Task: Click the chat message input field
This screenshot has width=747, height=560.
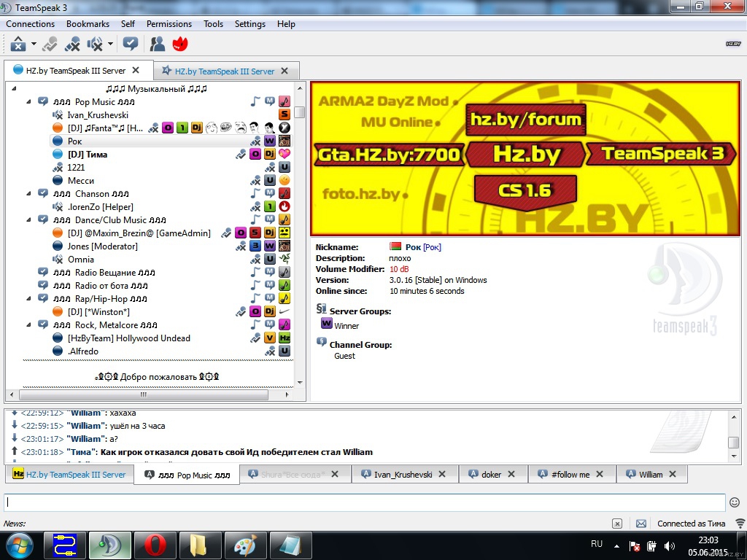Action: pyautogui.click(x=365, y=502)
